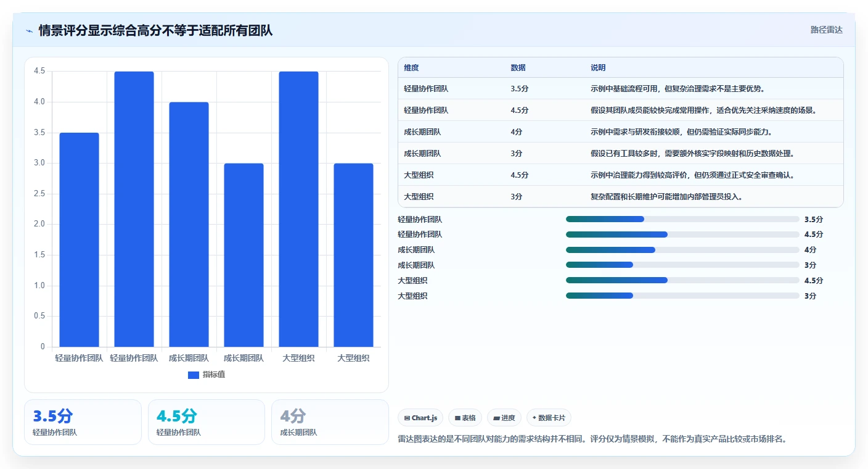Select the Chart.js chip

pos(420,418)
